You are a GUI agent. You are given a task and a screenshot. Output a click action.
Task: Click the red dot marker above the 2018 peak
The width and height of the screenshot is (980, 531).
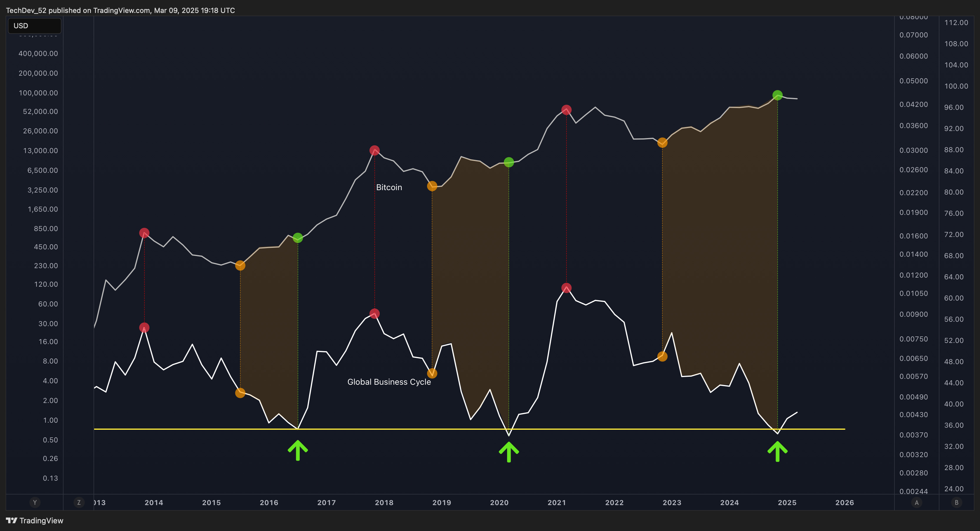click(374, 151)
